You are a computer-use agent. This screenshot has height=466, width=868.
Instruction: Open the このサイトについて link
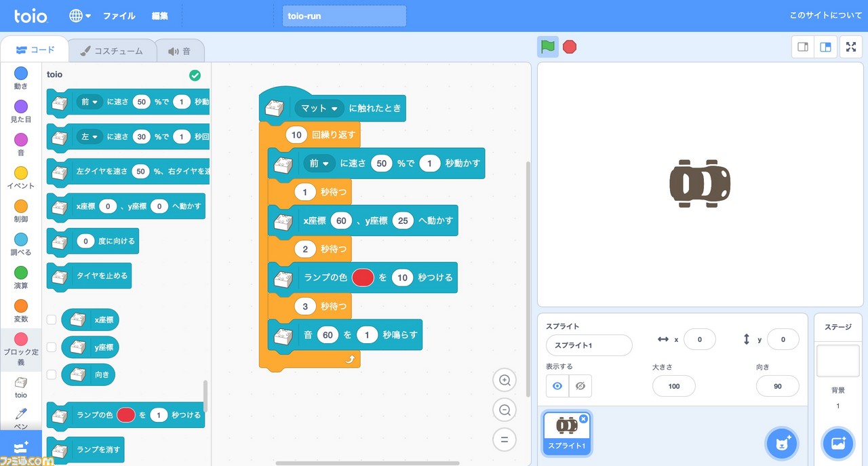point(826,16)
